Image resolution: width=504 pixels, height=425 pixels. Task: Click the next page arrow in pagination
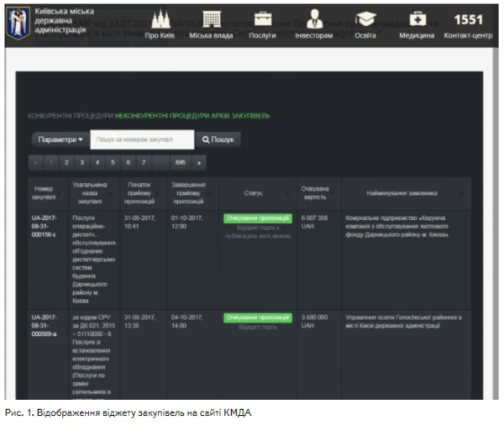tap(199, 162)
